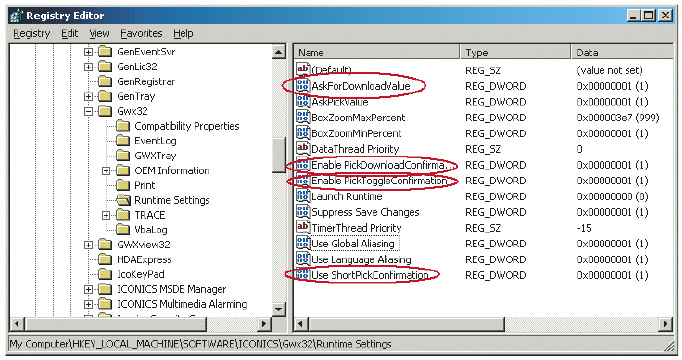Open the View menu

[99, 33]
